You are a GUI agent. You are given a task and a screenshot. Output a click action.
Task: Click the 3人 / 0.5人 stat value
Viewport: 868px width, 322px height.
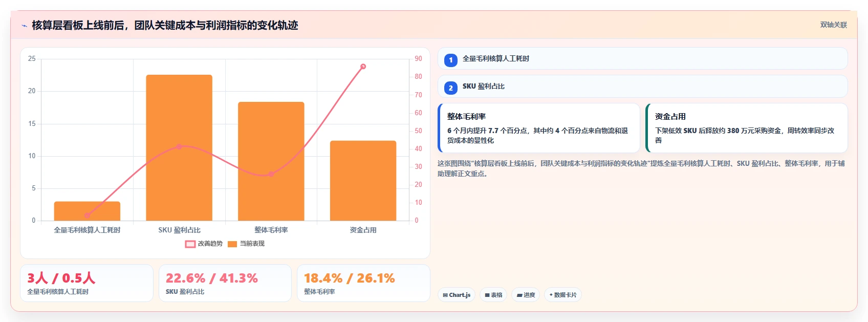tap(61, 278)
